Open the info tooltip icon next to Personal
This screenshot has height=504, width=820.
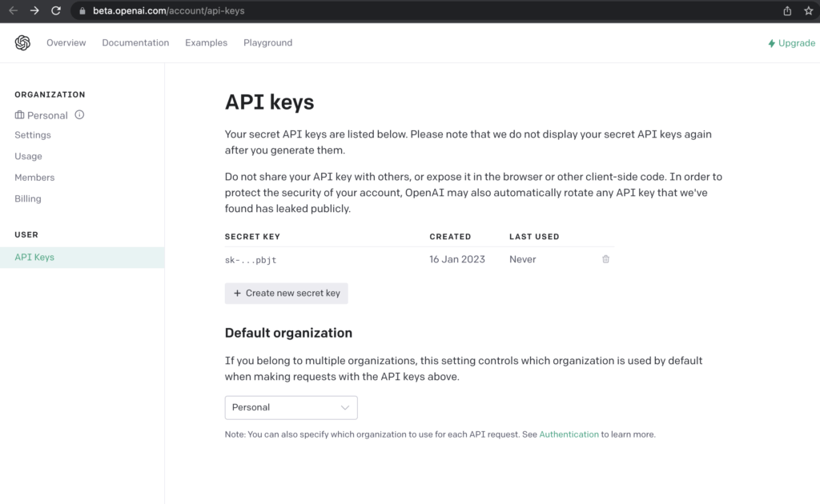pyautogui.click(x=78, y=114)
